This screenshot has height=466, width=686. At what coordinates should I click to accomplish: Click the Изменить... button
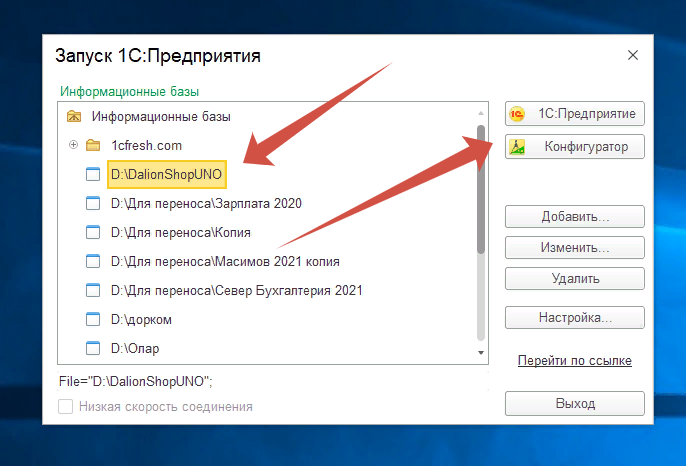[574, 248]
